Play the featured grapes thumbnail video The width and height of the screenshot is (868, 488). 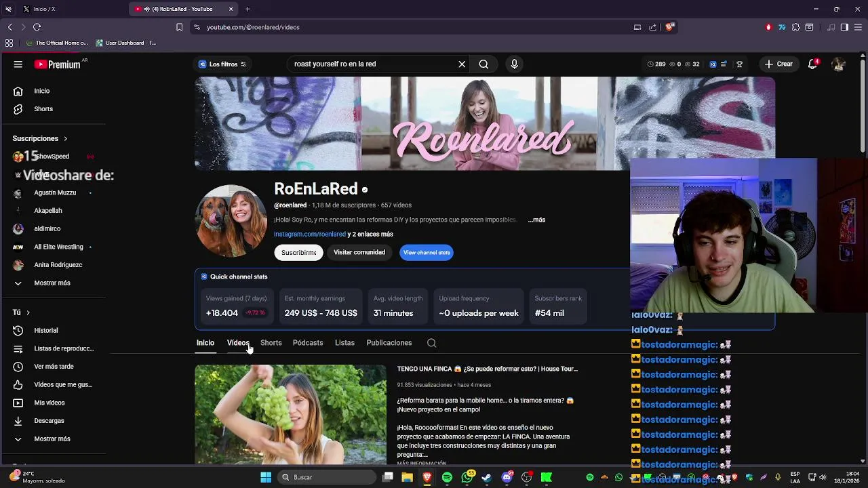pos(290,415)
